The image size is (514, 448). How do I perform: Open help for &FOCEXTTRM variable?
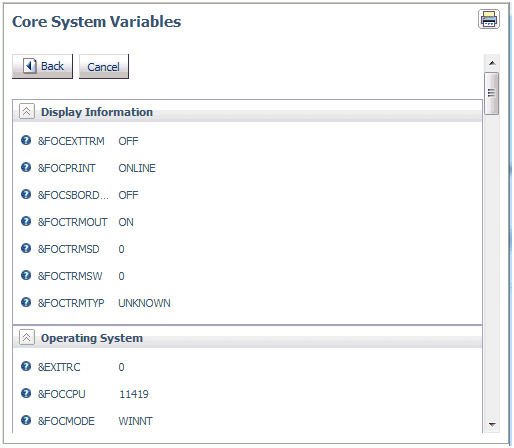point(26,140)
